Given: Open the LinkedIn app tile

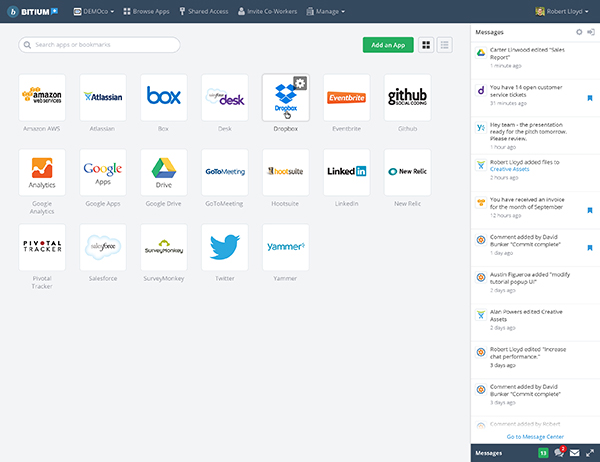Looking at the screenshot, I should [x=346, y=172].
